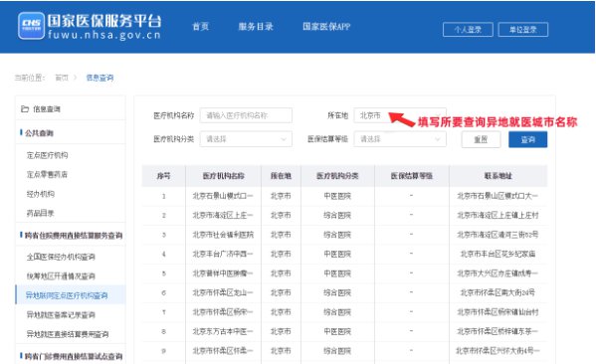Expand the 医保结算等级 dropdown
This screenshot has width=596, height=364.
(400, 139)
